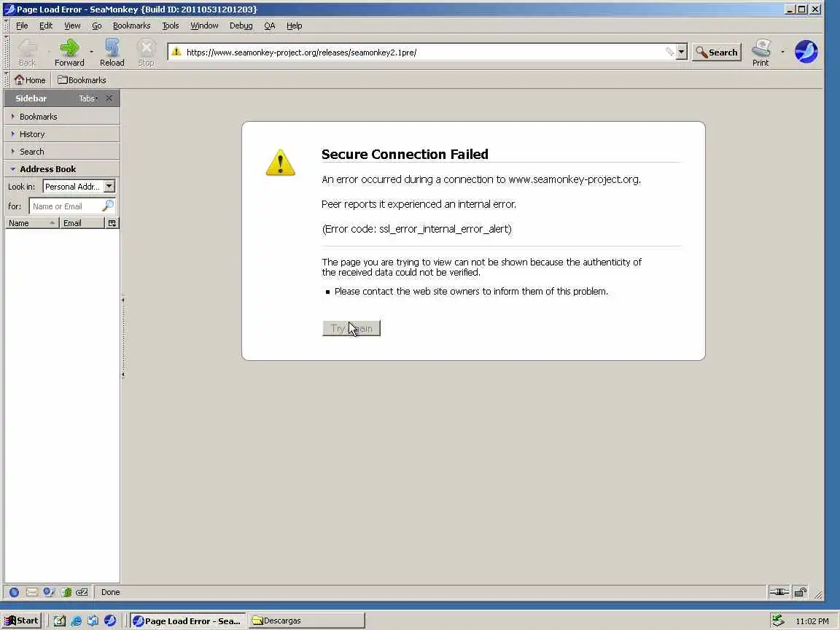The width and height of the screenshot is (840, 630).
Task: Expand the Bookmarks sidebar panel
Action: (x=61, y=116)
